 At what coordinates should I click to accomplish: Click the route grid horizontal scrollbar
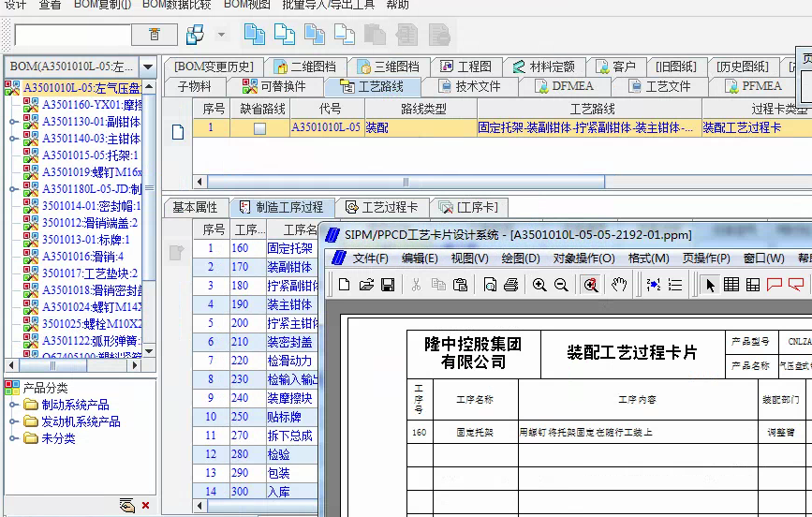click(403, 183)
